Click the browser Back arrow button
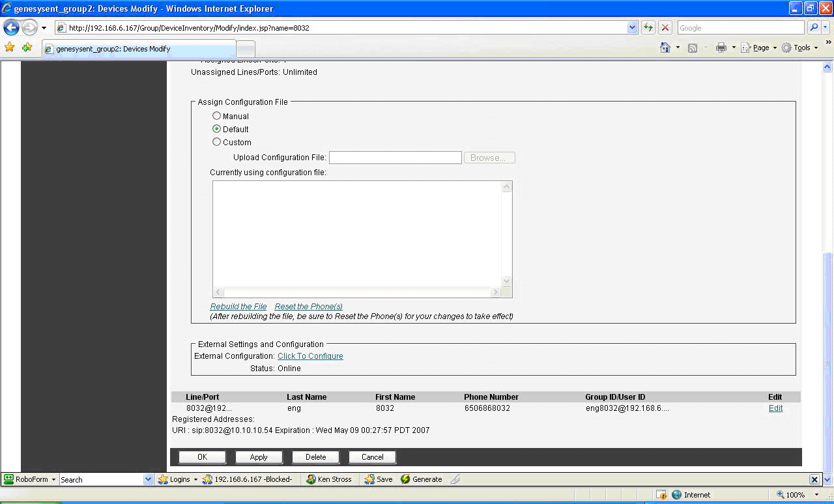This screenshot has height=504, width=834. pos(11,28)
